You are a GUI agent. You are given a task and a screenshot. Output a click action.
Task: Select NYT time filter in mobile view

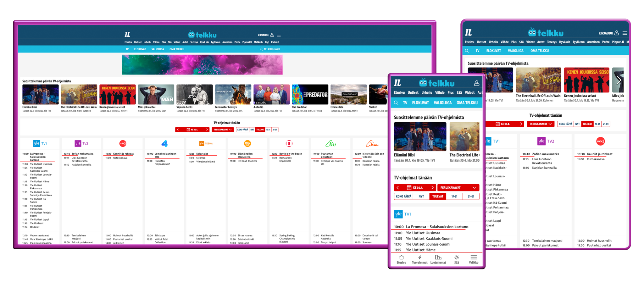(421, 196)
